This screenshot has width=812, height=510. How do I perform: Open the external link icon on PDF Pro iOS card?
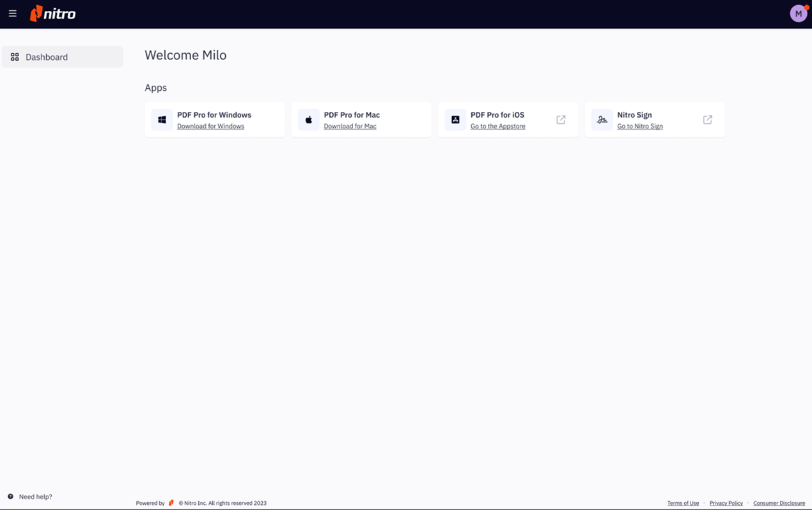click(561, 119)
